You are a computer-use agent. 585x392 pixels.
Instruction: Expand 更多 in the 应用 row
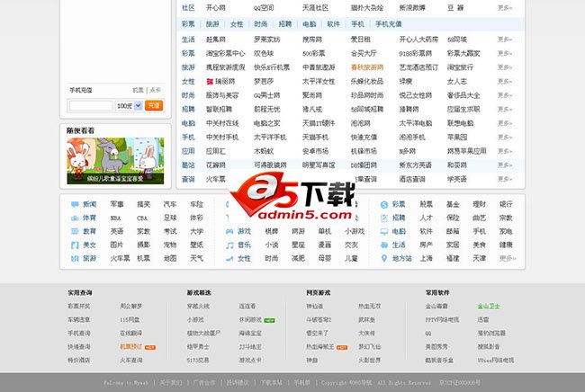pos(504,151)
